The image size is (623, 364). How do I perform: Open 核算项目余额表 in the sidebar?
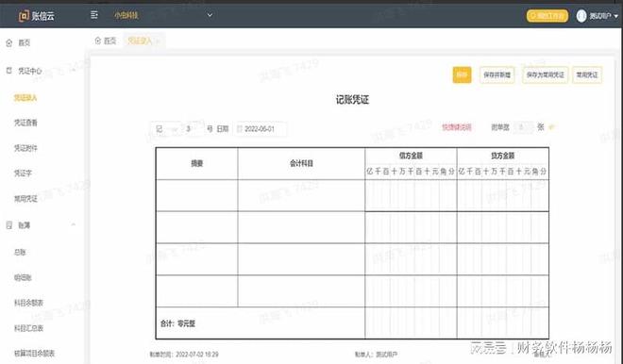[34, 354]
